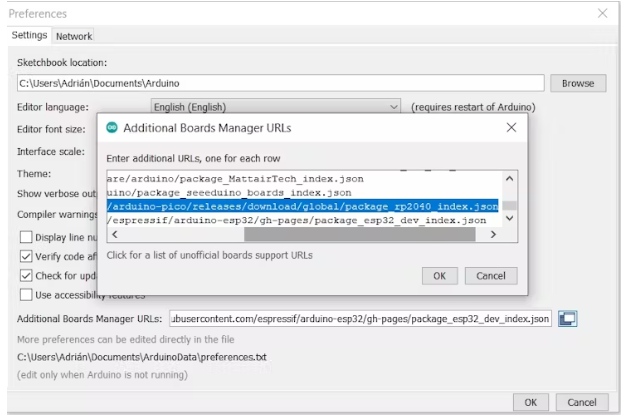The image size is (627, 416).
Task: Toggle the Check for updates checkbox
Action: click(x=27, y=275)
